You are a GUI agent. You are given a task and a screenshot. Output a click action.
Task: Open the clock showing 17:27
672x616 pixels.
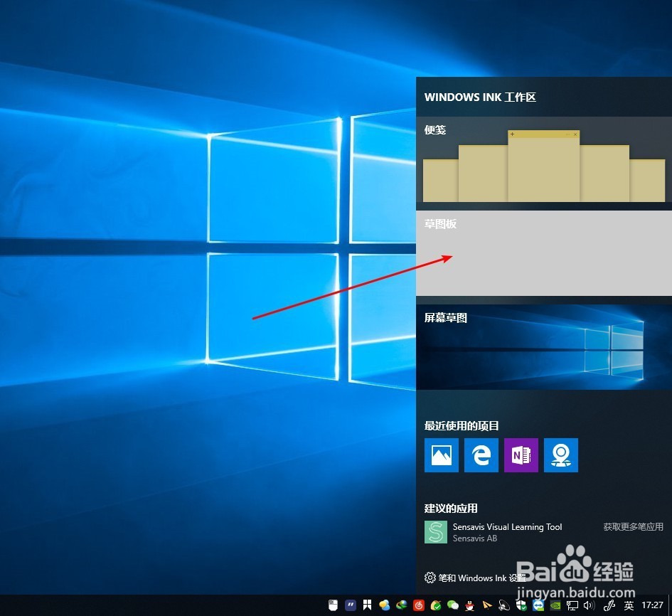tap(652, 605)
